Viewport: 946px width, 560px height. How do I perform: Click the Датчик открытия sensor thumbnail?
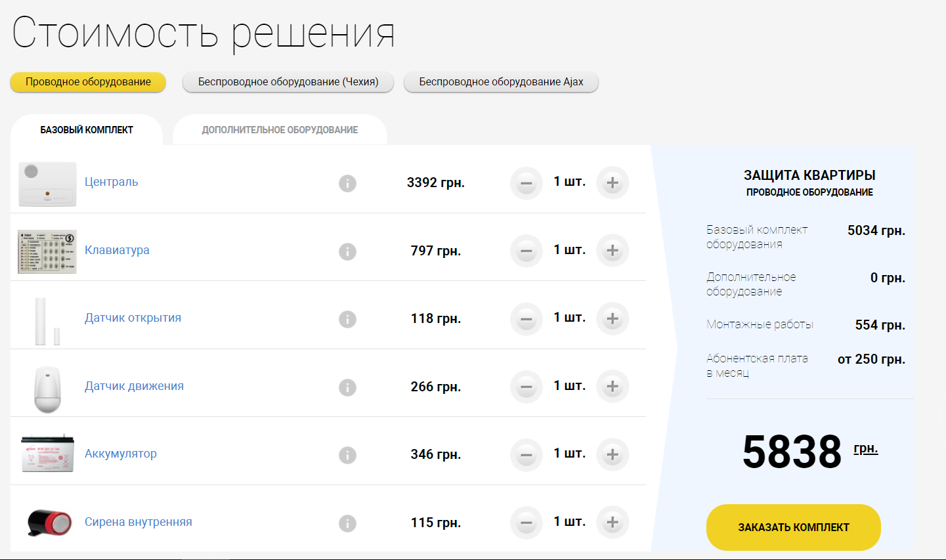tap(47, 321)
